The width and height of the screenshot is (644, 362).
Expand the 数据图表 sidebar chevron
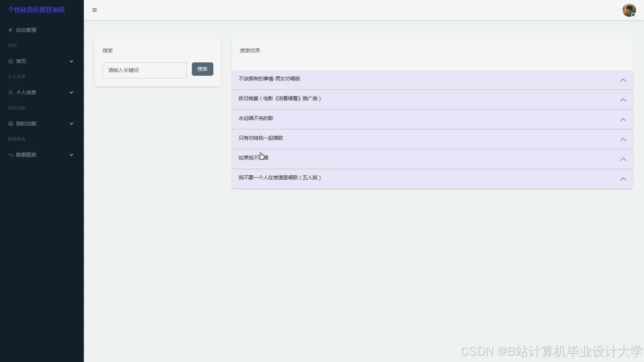click(71, 155)
